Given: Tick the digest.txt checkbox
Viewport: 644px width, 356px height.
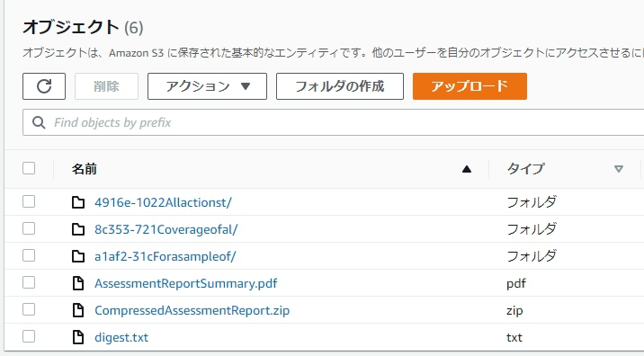Looking at the screenshot, I should click(x=29, y=336).
